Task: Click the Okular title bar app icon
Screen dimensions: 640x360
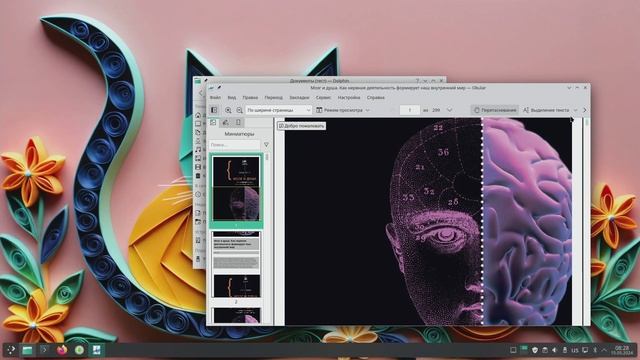Action: click(211, 87)
